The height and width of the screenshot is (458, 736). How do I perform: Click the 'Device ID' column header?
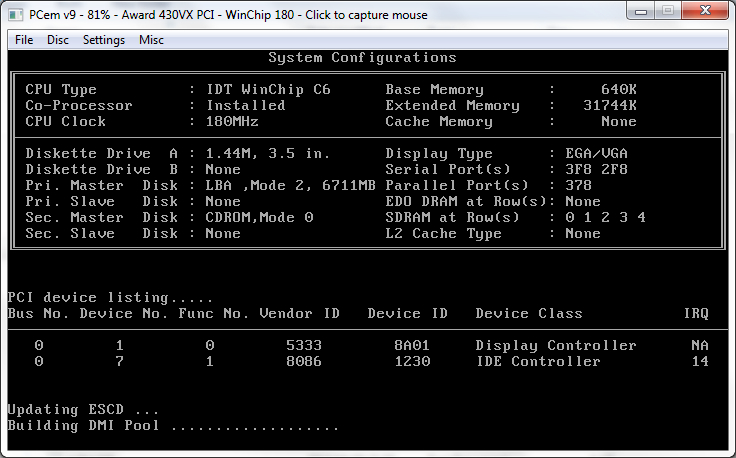tap(407, 313)
